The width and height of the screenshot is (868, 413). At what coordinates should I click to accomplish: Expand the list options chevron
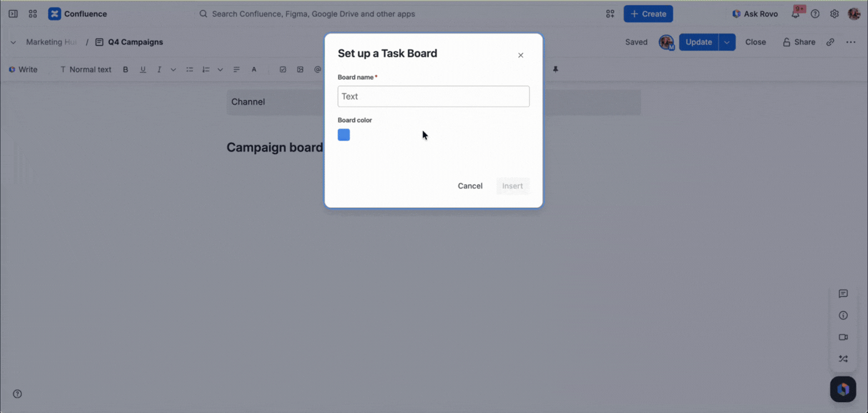pyautogui.click(x=220, y=69)
